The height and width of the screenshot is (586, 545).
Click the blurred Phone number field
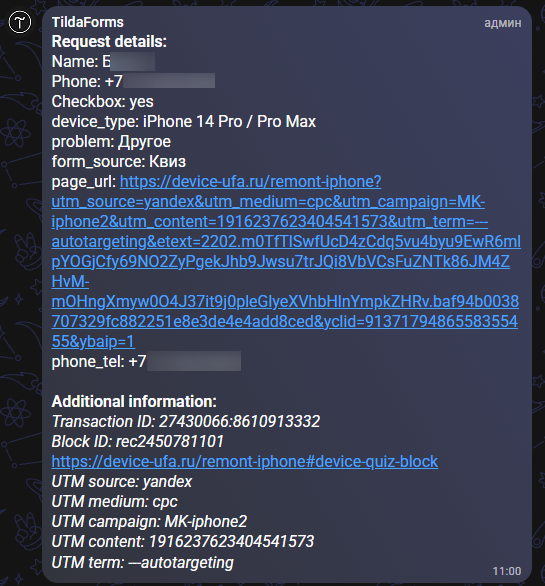169,81
